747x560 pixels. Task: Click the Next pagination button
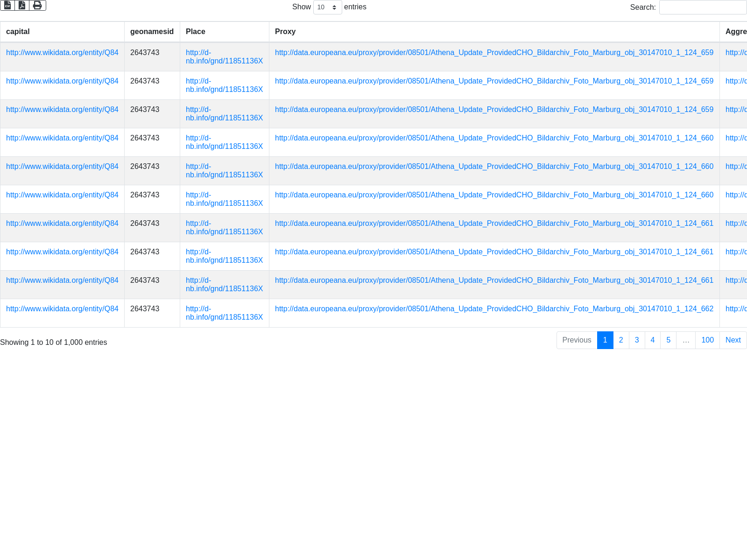click(x=733, y=340)
